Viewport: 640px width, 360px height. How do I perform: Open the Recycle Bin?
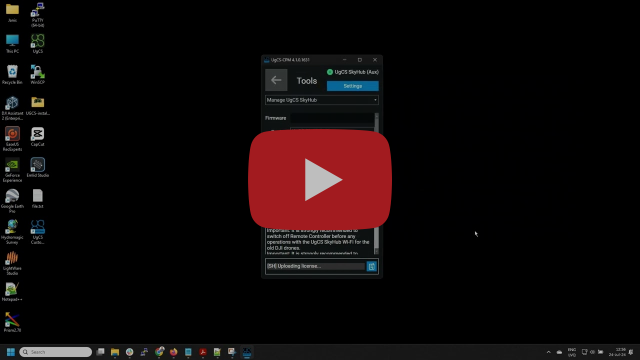coord(12,75)
